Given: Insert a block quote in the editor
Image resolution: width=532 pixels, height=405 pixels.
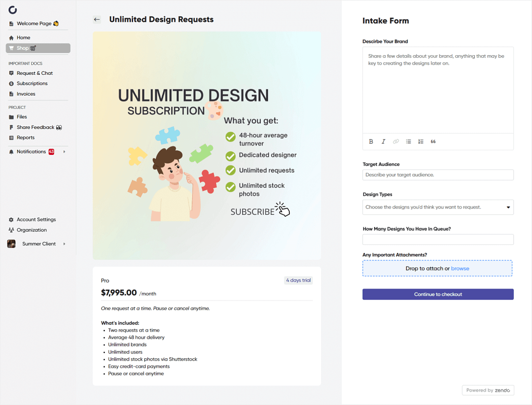Looking at the screenshot, I should pyautogui.click(x=433, y=141).
